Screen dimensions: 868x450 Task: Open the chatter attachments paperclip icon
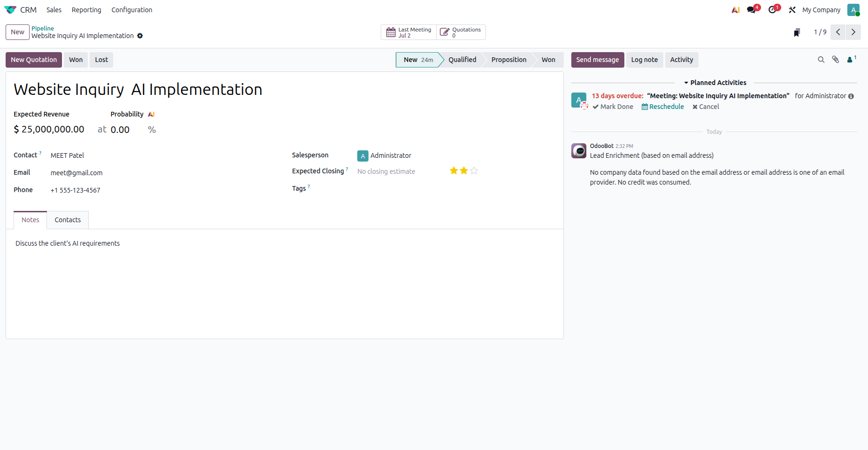tap(836, 60)
